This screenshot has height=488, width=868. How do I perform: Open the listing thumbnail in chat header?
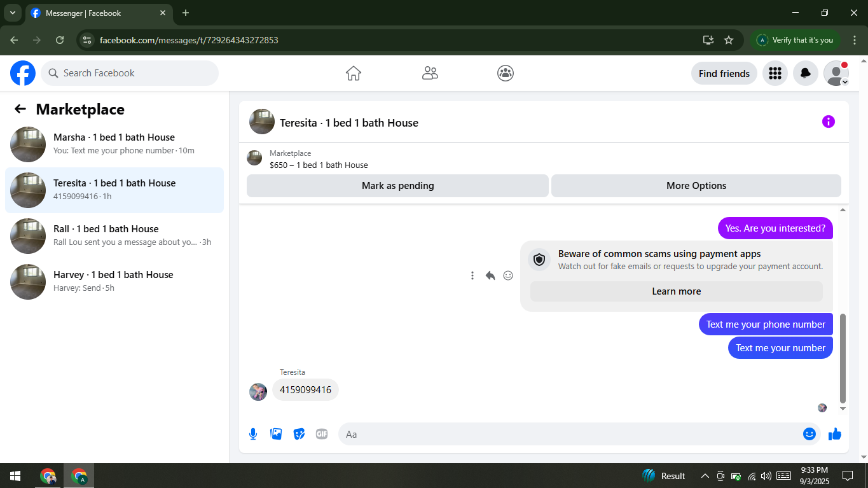coord(262,122)
